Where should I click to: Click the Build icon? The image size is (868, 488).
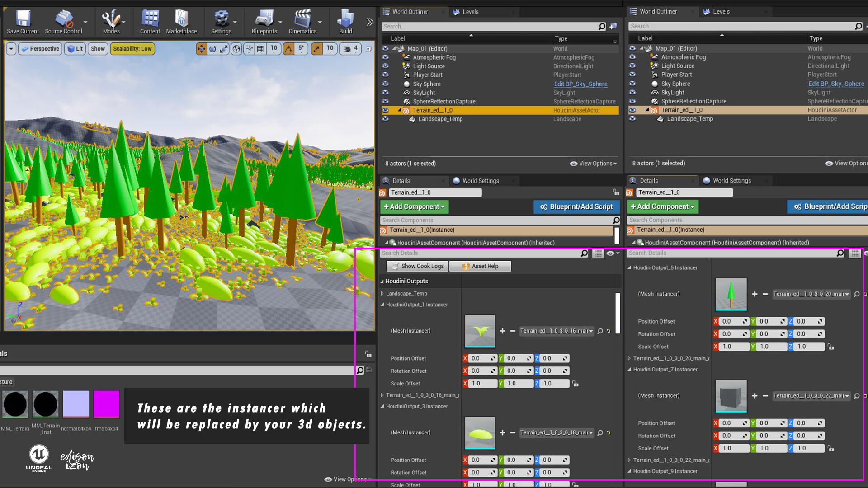tap(345, 18)
